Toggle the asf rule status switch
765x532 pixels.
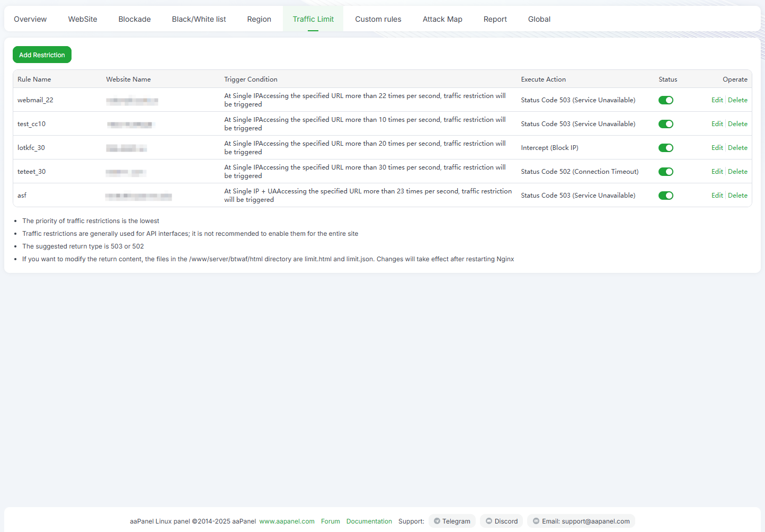coord(665,196)
